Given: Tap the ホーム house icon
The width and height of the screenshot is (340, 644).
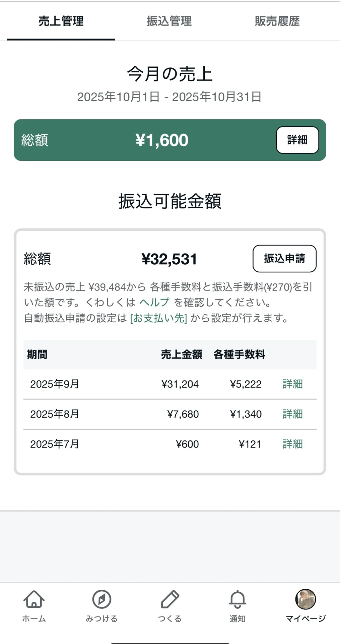Looking at the screenshot, I should click(x=34, y=599).
